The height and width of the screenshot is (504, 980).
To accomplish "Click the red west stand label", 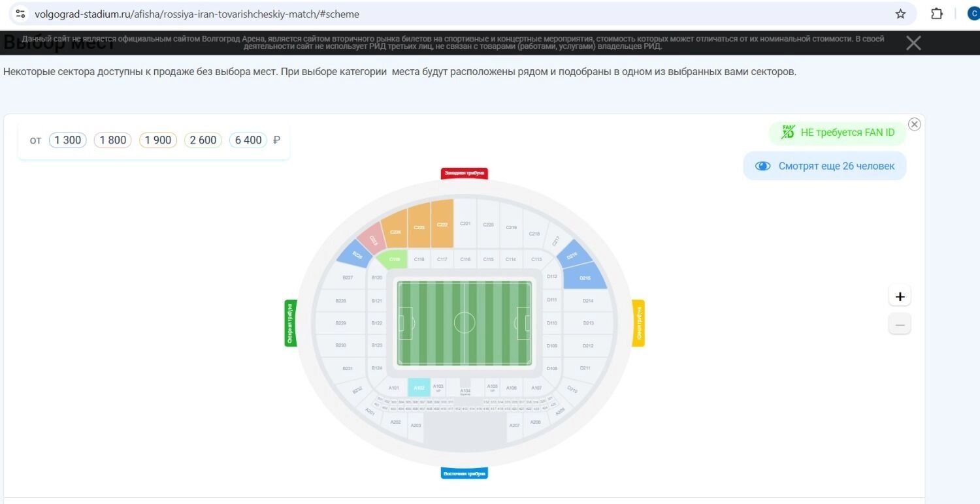I will [465, 173].
